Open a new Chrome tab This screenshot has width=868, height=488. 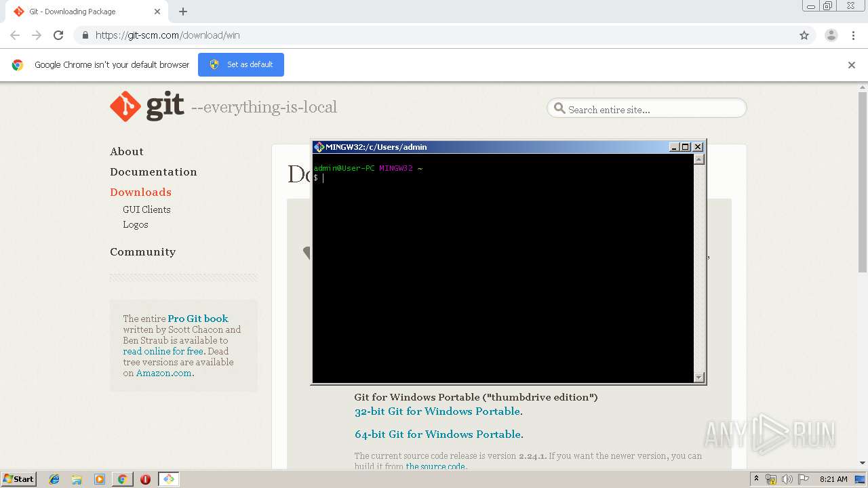pos(183,12)
